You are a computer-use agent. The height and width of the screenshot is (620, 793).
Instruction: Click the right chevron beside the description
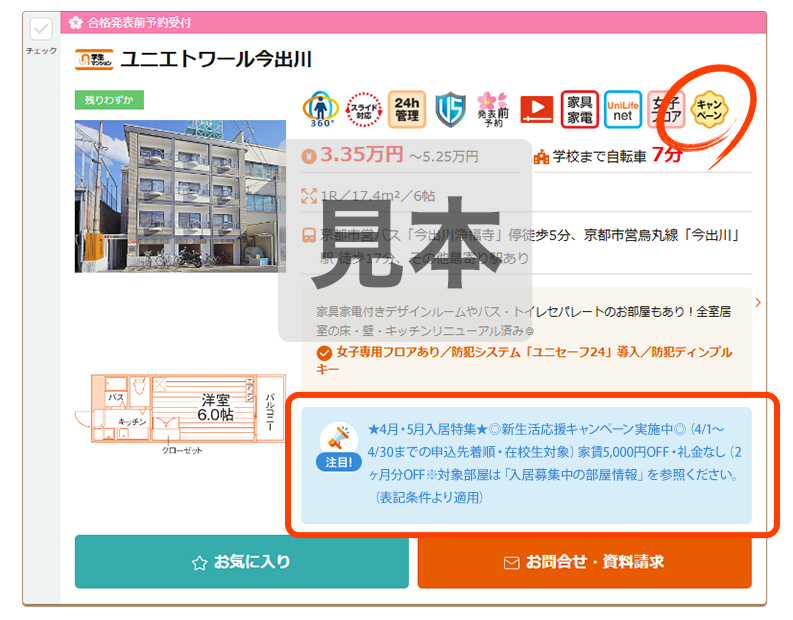click(758, 302)
